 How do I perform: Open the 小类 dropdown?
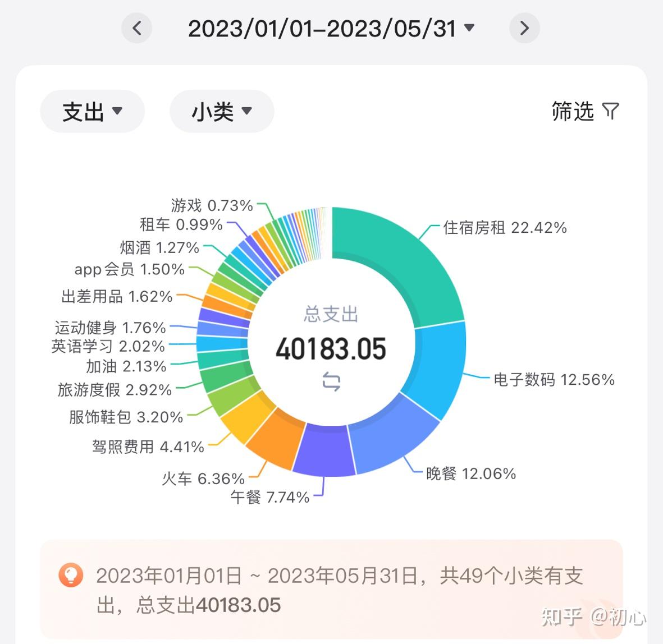[x=221, y=111]
